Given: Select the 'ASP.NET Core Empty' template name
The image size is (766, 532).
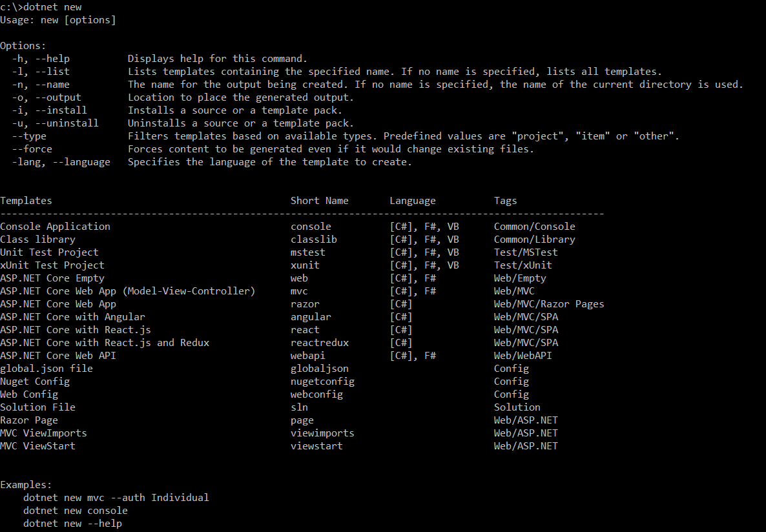Looking at the screenshot, I should [x=52, y=278].
